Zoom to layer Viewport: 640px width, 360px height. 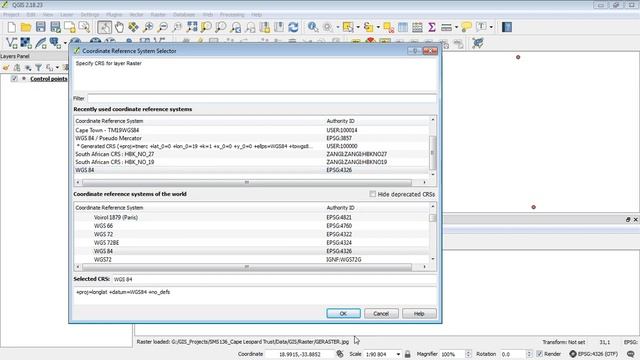[x=220, y=27]
